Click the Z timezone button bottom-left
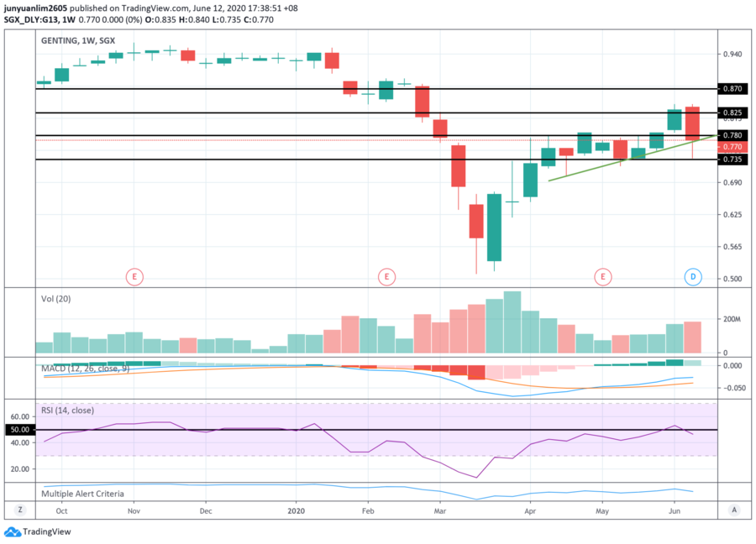 pyautogui.click(x=20, y=510)
